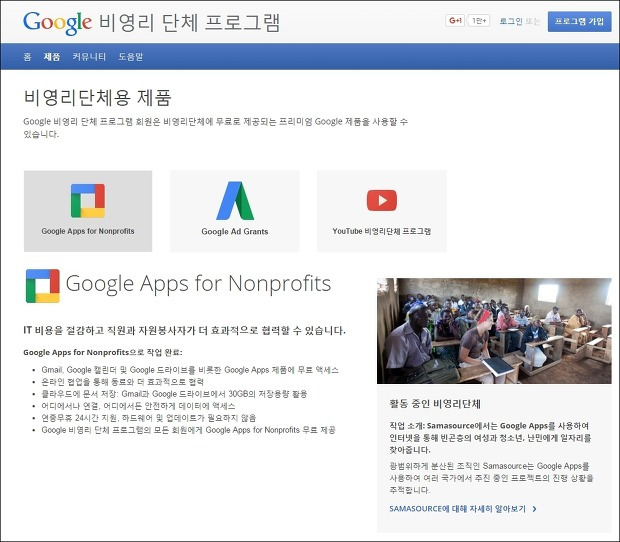Click the Google Ad Grants logo icon
620x542 pixels.
[235, 200]
